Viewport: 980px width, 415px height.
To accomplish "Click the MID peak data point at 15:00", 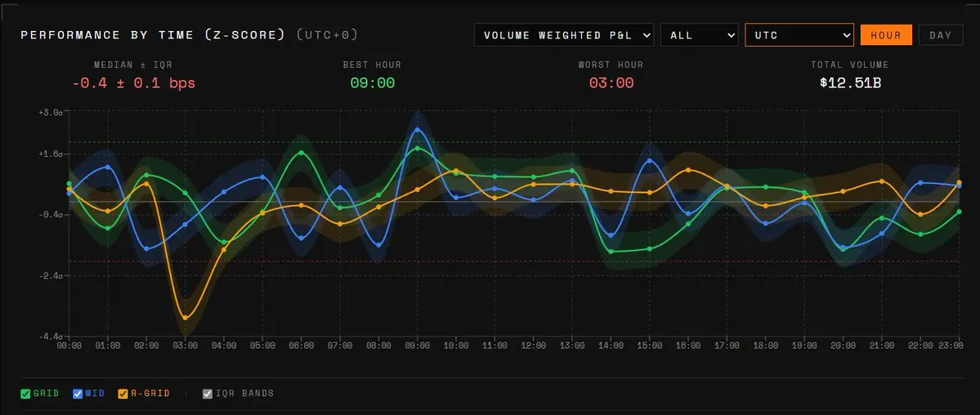I will tap(650, 161).
